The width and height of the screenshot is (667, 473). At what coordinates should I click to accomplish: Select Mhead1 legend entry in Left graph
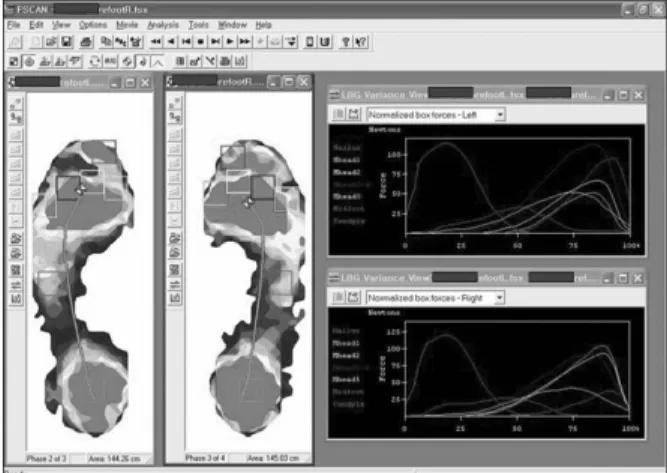pos(347,160)
